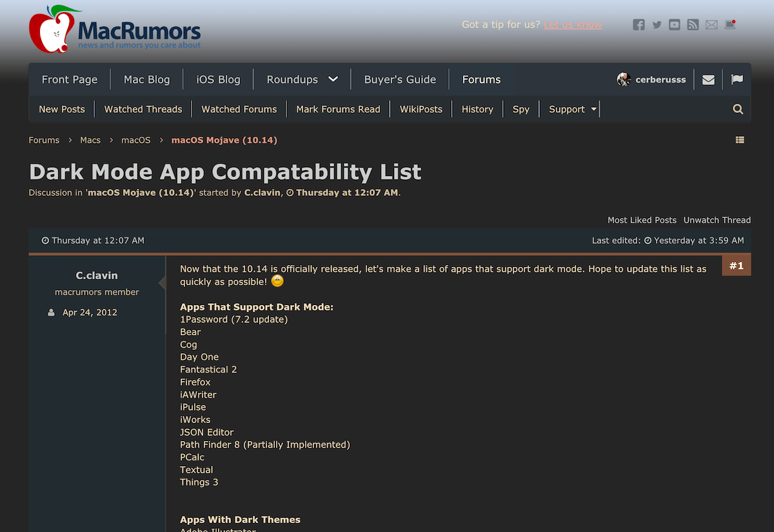774x532 pixels.
Task: Open MacRumors Twitter icon
Action: (657, 25)
